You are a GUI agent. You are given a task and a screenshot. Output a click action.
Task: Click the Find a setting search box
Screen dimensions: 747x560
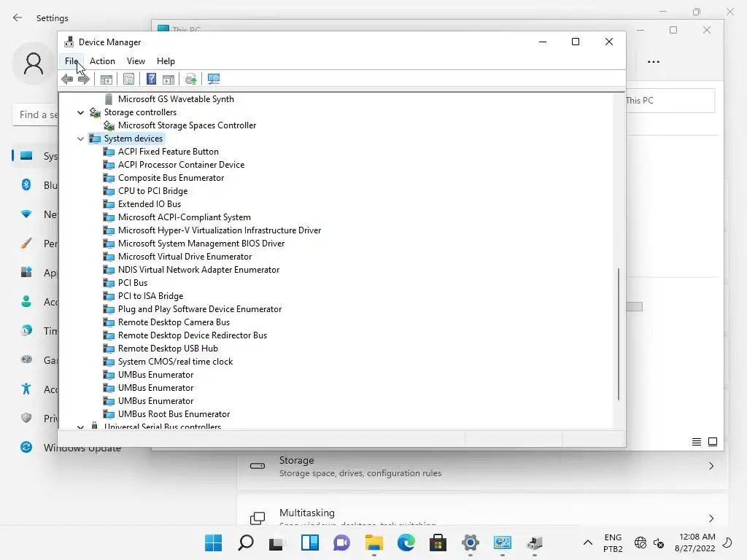point(35,114)
